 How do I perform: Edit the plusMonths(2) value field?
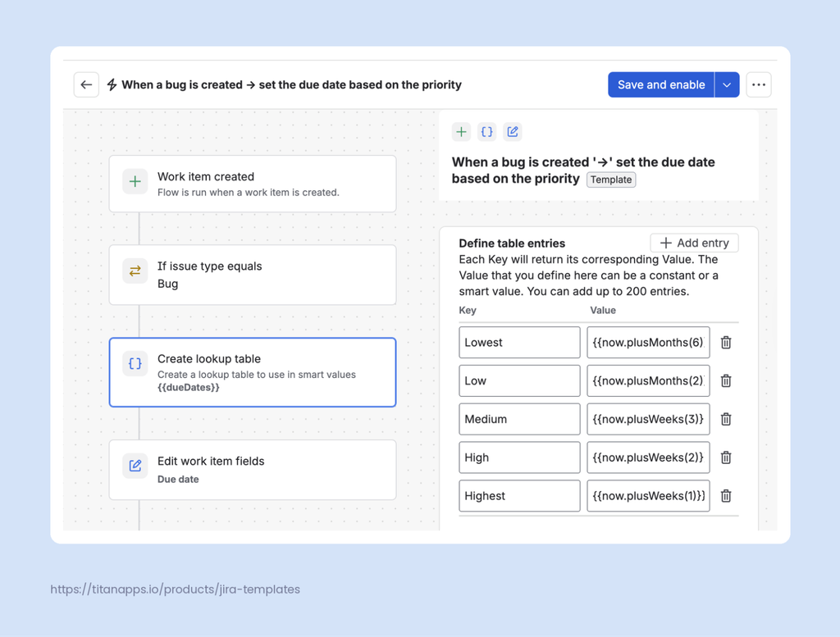(648, 381)
